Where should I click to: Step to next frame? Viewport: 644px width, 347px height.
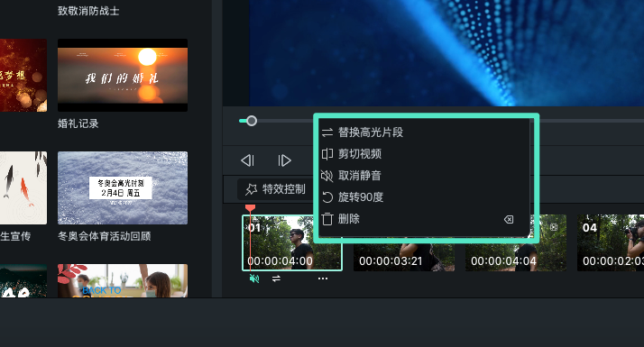pyautogui.click(x=284, y=160)
